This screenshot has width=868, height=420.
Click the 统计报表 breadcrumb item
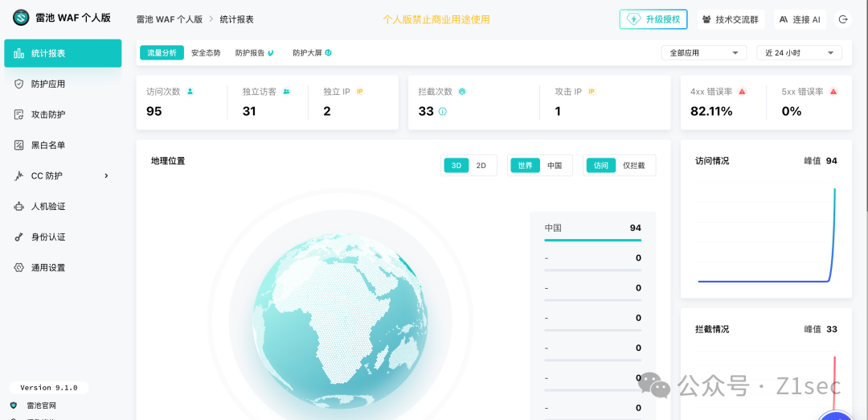tap(237, 19)
